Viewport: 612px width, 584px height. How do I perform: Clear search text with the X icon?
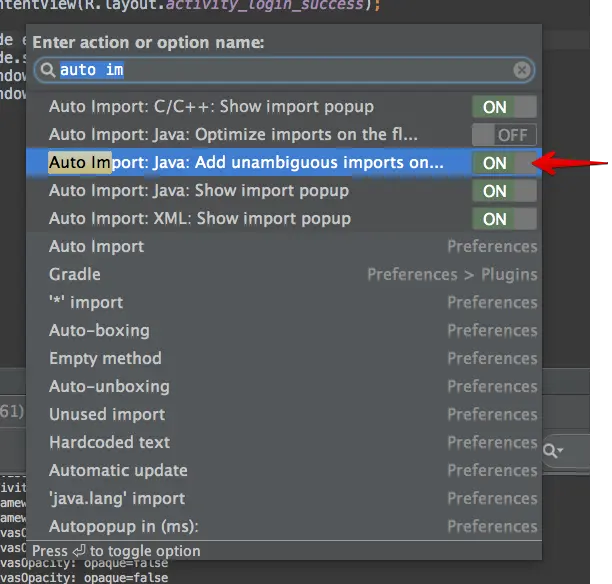tap(522, 70)
